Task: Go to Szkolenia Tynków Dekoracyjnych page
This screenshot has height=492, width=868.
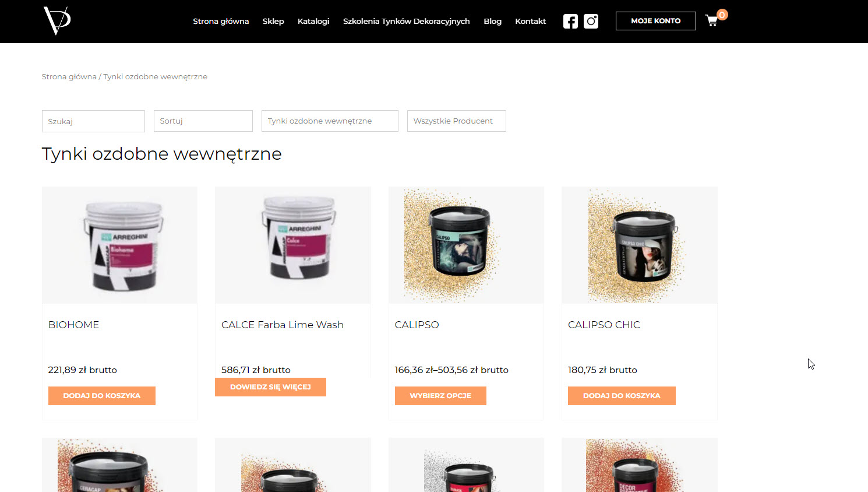Action: pyautogui.click(x=407, y=21)
